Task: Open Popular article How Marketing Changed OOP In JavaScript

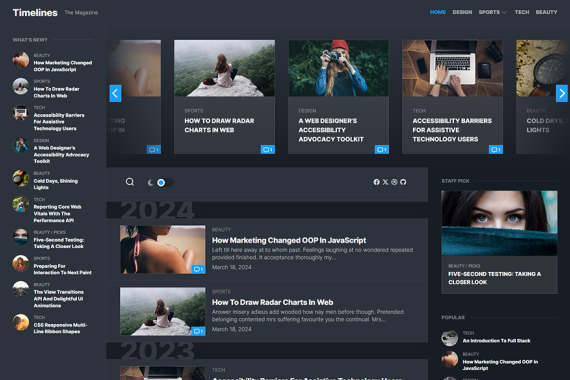Action: [x=500, y=365]
